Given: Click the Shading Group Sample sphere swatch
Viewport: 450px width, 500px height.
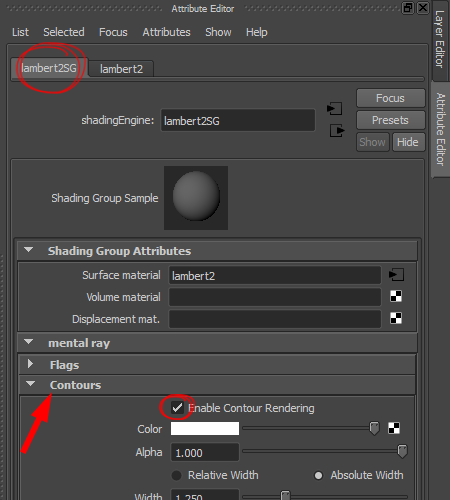Looking at the screenshot, I should tap(196, 198).
